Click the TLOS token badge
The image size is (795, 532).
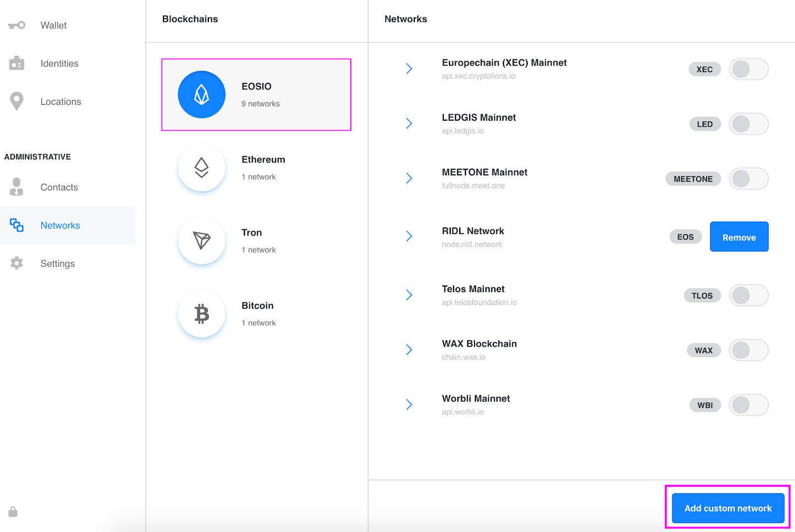pos(702,296)
